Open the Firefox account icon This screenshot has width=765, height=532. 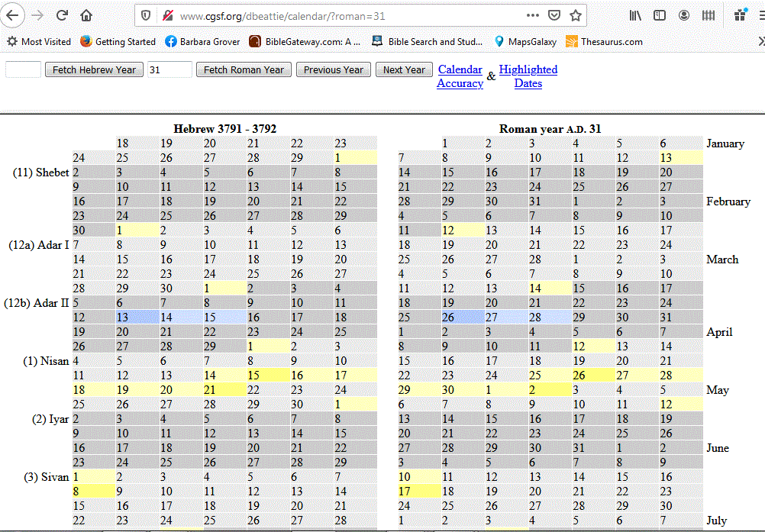(684, 15)
